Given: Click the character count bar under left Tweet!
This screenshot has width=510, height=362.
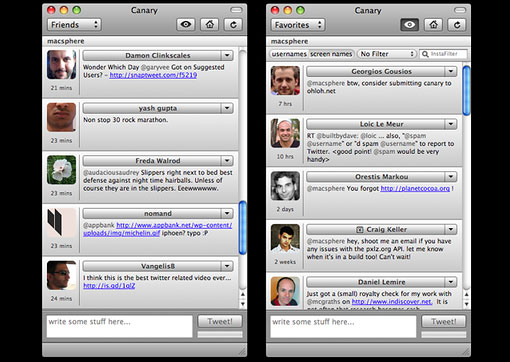Looking at the screenshot, I should (220, 334).
